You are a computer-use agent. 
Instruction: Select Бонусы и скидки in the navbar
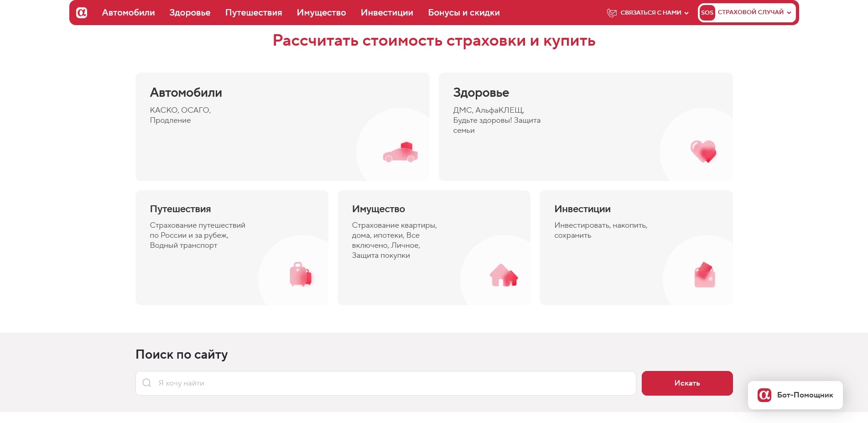(x=464, y=12)
